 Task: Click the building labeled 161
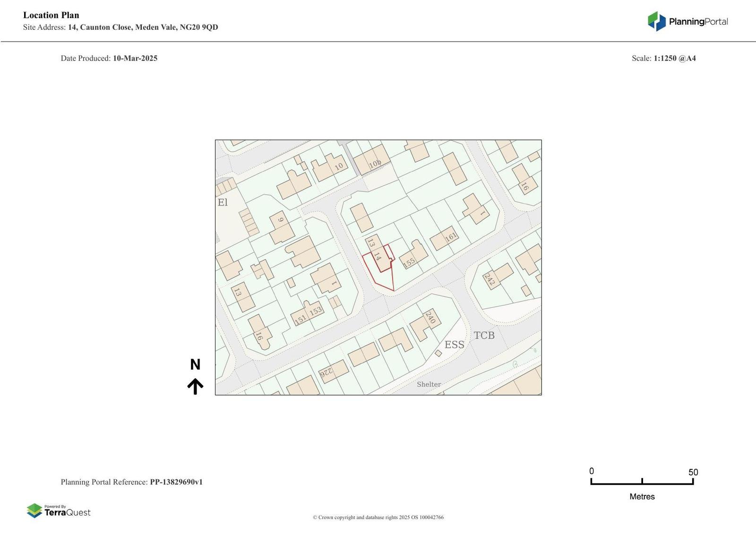click(x=445, y=238)
